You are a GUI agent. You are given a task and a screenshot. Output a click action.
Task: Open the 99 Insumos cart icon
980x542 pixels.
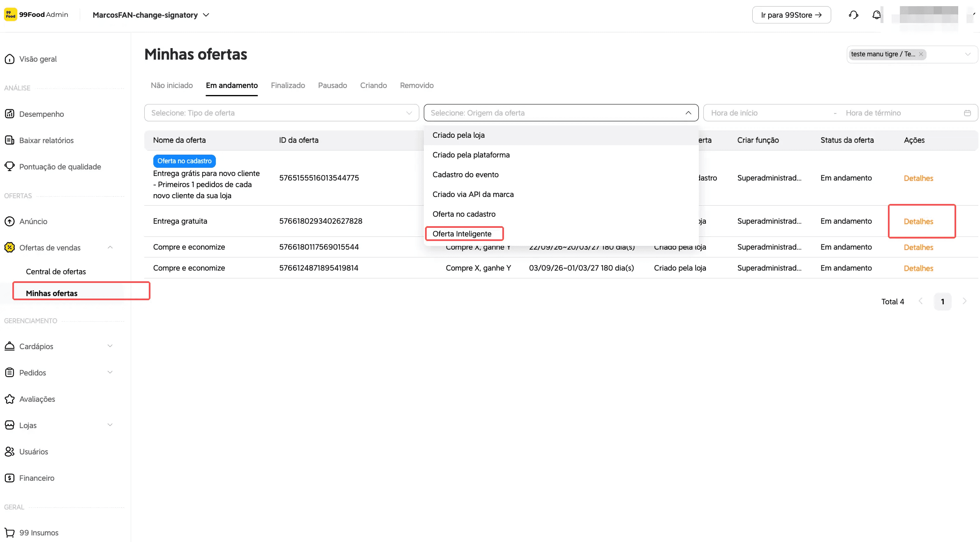tap(9, 533)
